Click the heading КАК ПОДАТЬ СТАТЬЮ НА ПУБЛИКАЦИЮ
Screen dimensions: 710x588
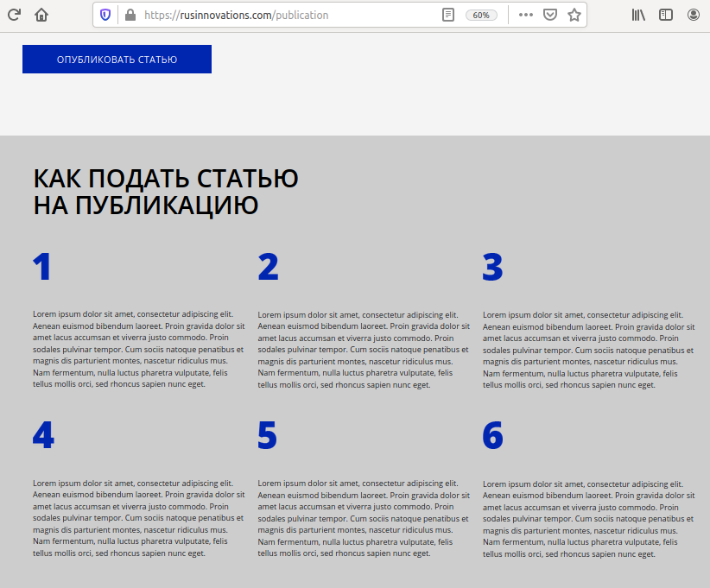tap(166, 192)
